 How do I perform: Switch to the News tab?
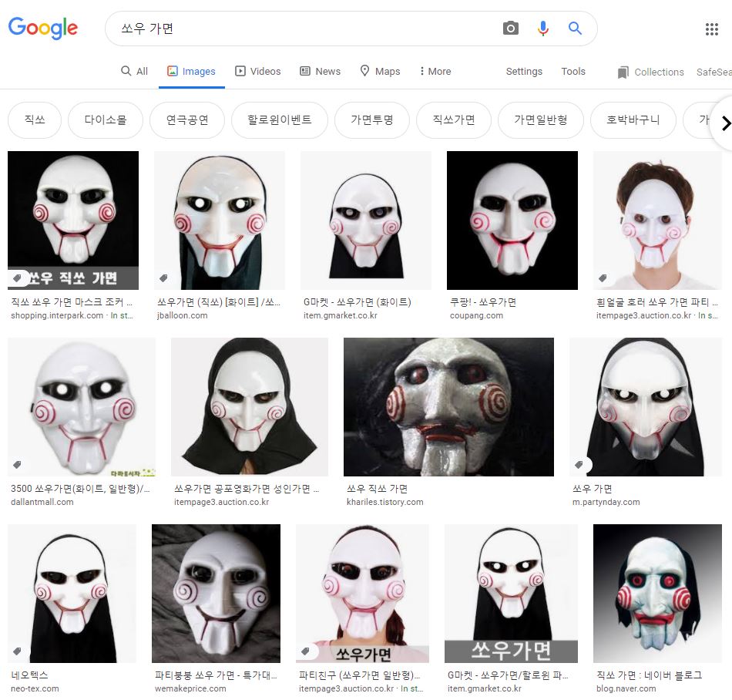321,72
